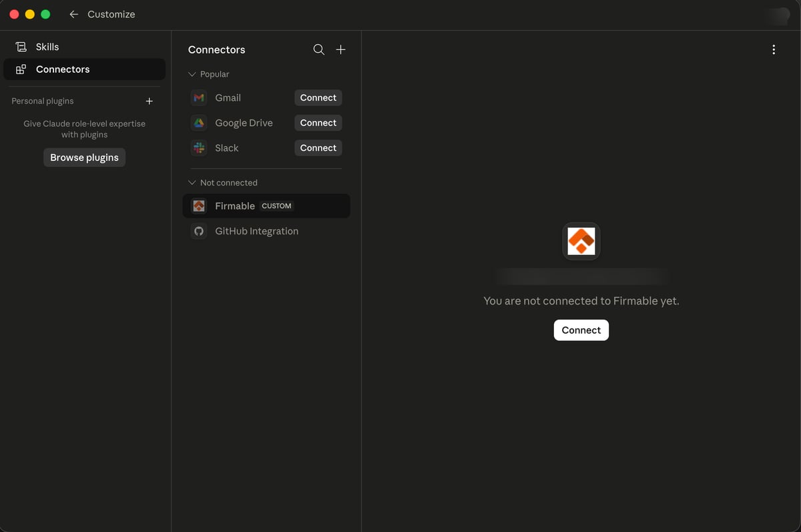Viewport: 801px width, 532px height.
Task: Click the yellow minimize window button
Action: pyautogui.click(x=29, y=14)
